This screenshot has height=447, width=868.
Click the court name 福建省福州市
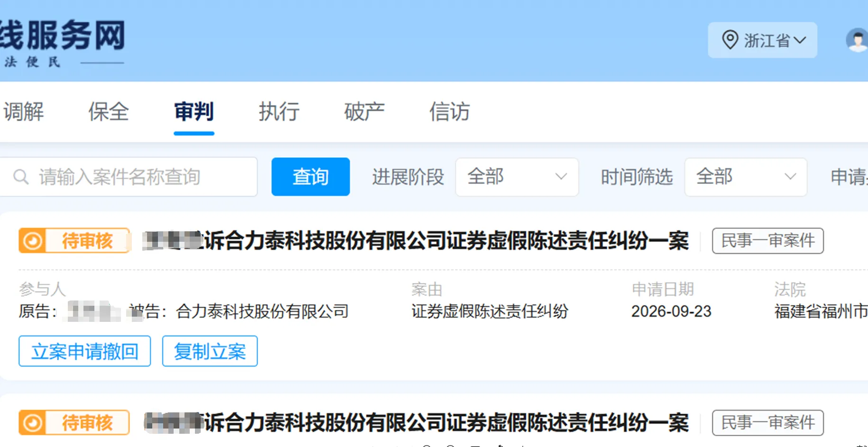click(821, 311)
